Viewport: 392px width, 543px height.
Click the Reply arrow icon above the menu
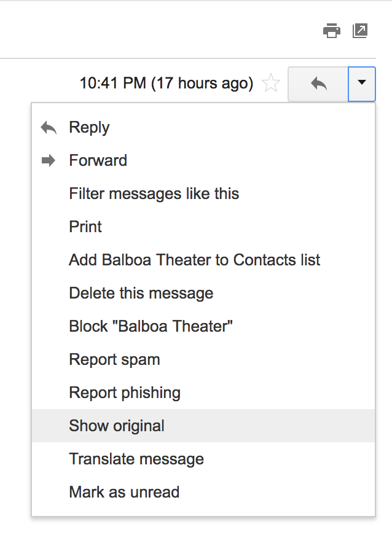(x=318, y=84)
